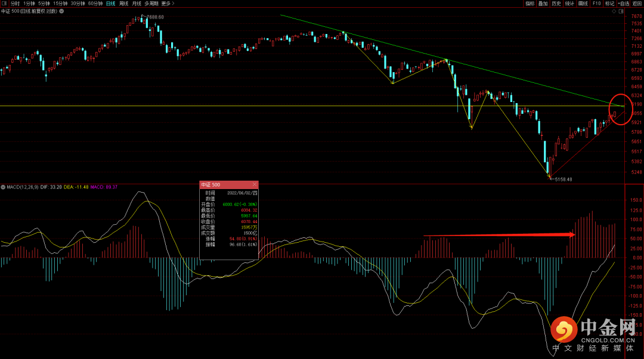The width and height of the screenshot is (644, 359).
Task: Switch to the 60分钟 chart period
Action: point(95,4)
